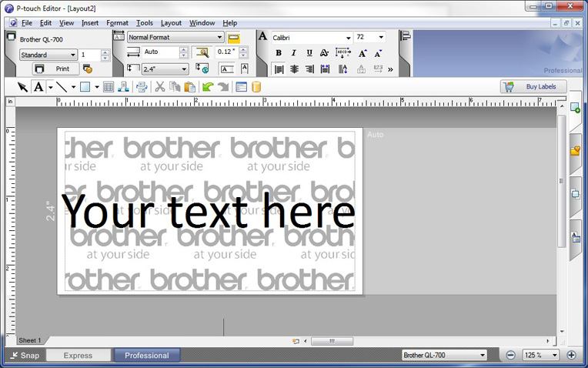Image resolution: width=588 pixels, height=368 pixels.
Task: Open the Layout menu
Action: point(171,23)
